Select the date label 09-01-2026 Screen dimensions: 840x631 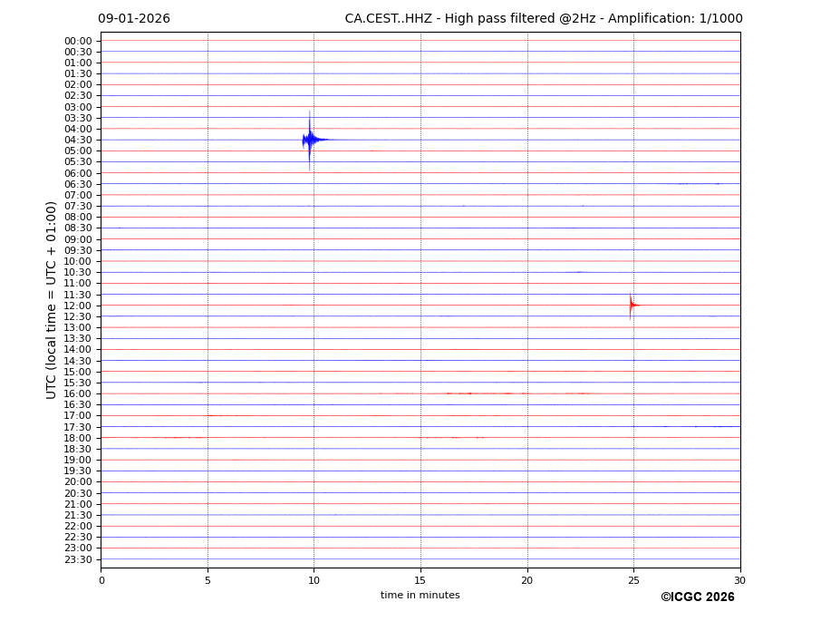(134, 19)
